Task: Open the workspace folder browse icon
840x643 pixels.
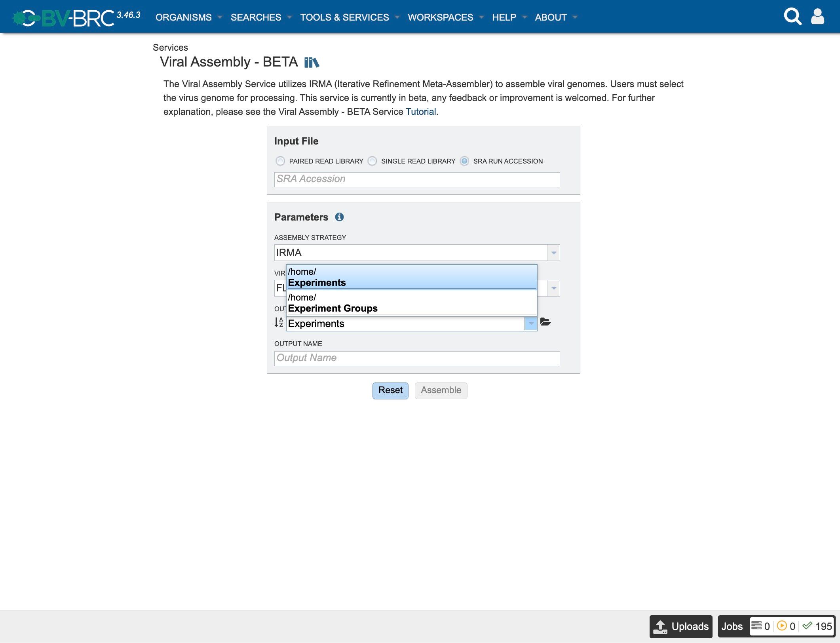Action: point(545,322)
